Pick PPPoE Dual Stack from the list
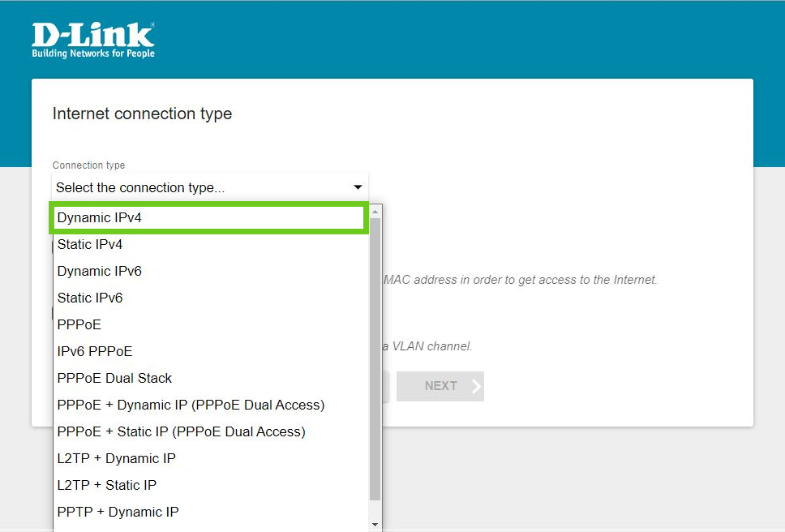785x532 pixels. coord(115,378)
